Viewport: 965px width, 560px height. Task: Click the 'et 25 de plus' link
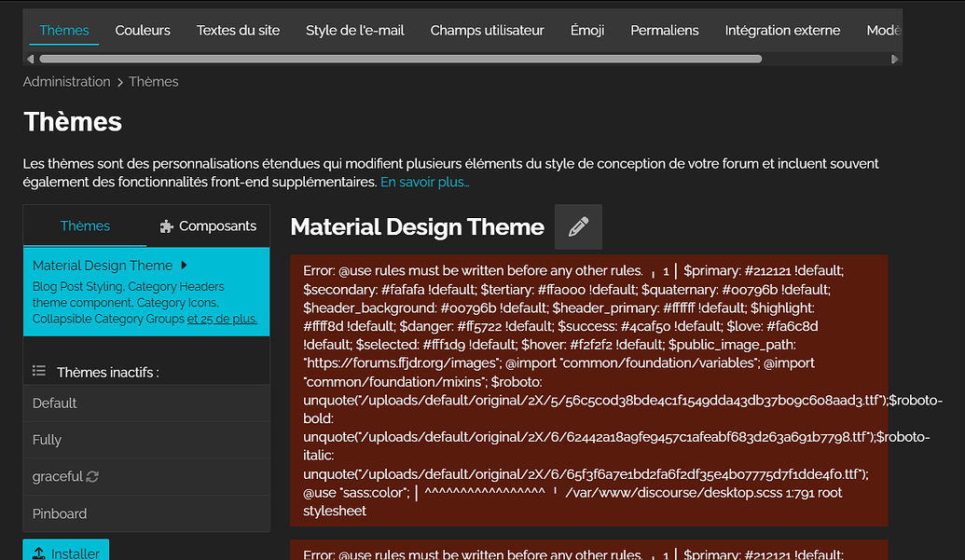pos(222,319)
